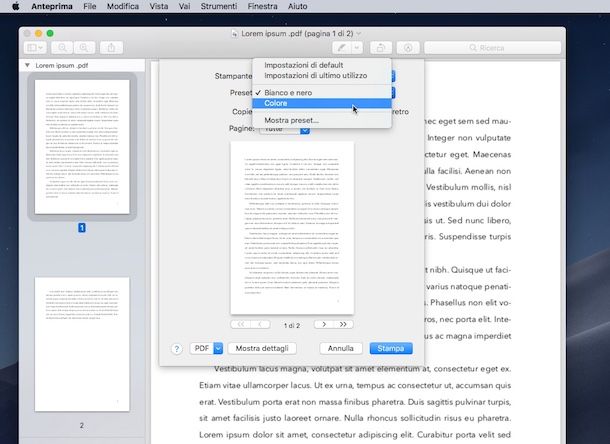610x444 pixels.
Task: Click the Stampa button
Action: click(x=390, y=349)
